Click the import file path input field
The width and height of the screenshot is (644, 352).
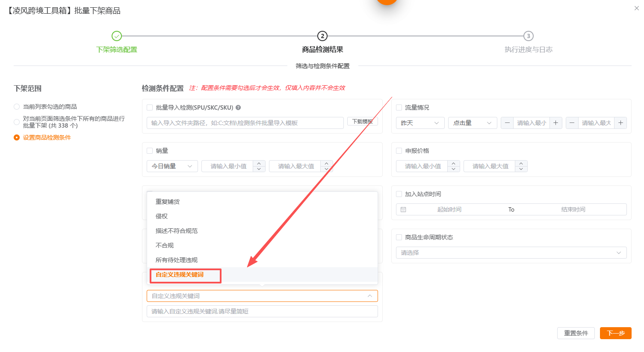click(245, 123)
